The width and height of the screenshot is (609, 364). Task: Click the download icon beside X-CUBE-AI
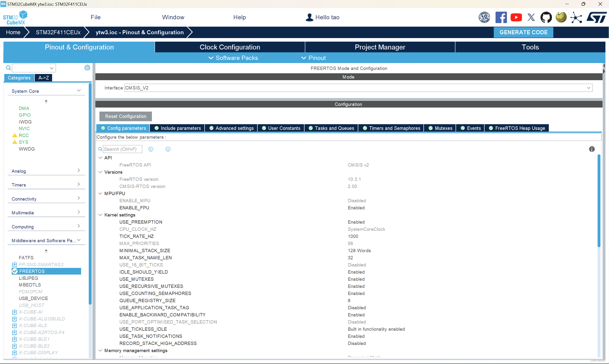(x=15, y=312)
